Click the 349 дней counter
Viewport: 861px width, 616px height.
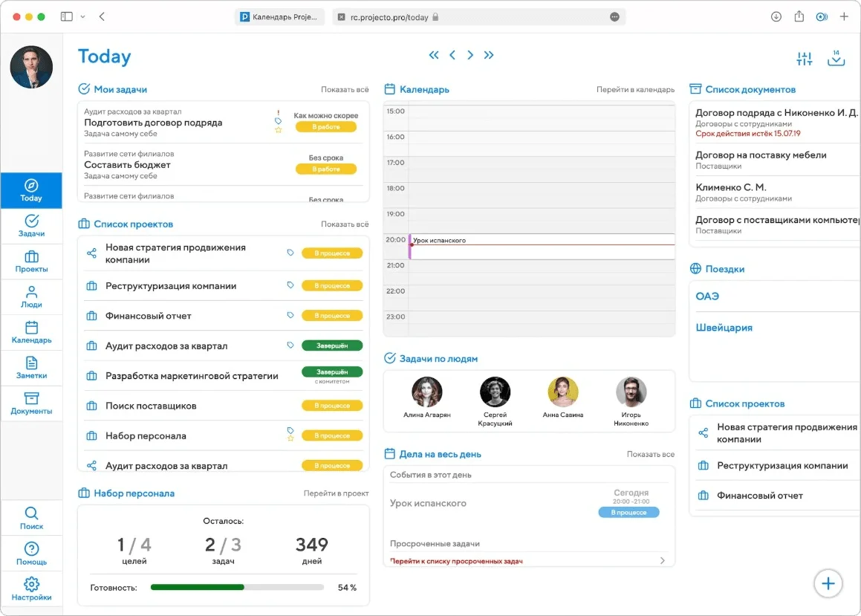(311, 550)
